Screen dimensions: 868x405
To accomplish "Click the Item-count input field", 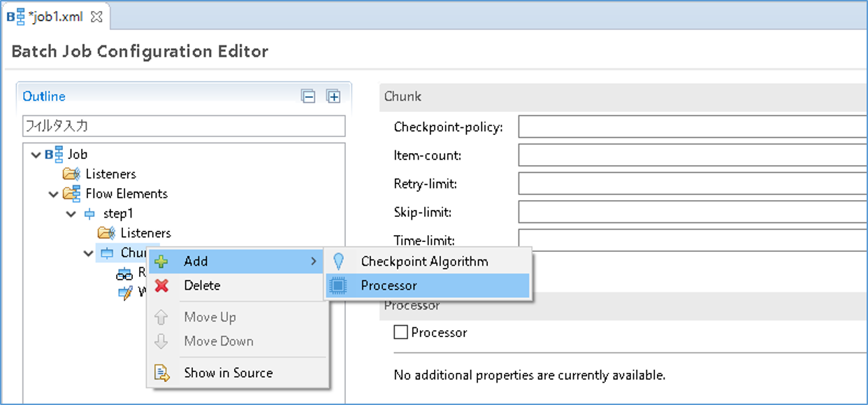I will pyautogui.click(x=692, y=155).
